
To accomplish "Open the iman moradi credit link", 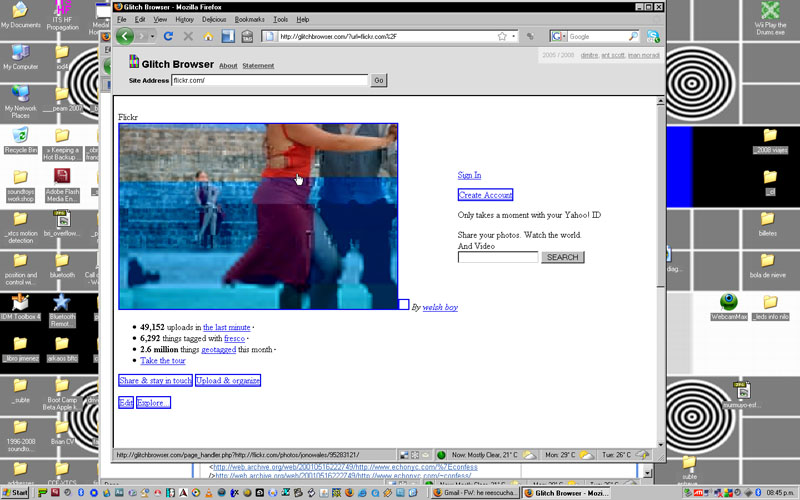I will tap(643, 55).
